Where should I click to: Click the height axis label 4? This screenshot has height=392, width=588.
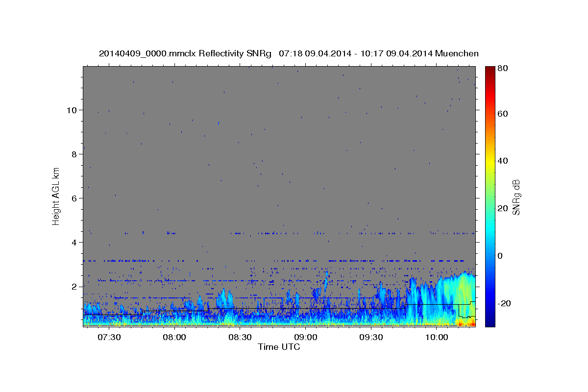74,242
